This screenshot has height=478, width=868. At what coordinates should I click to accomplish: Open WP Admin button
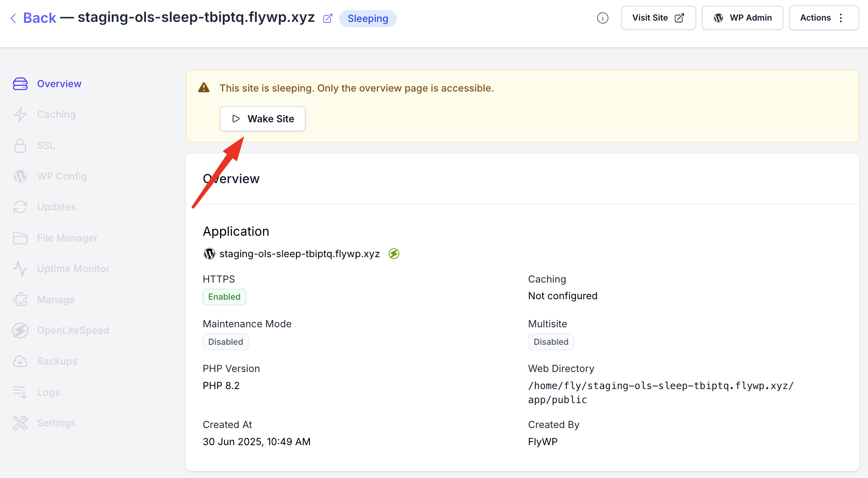[x=743, y=18]
